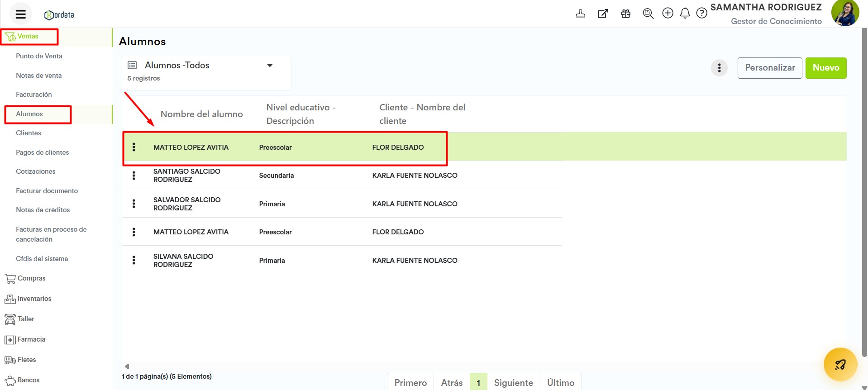Go to Facturación menu item

tap(34, 95)
